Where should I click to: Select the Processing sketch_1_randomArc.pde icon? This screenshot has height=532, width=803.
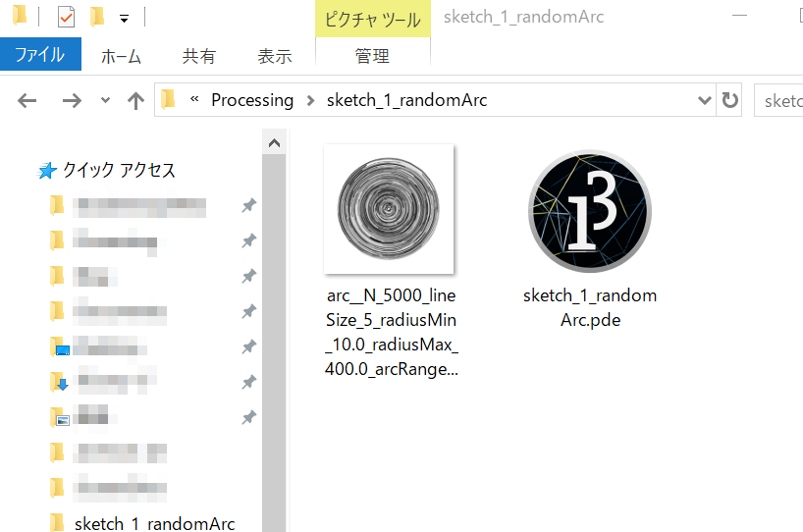pos(590,211)
